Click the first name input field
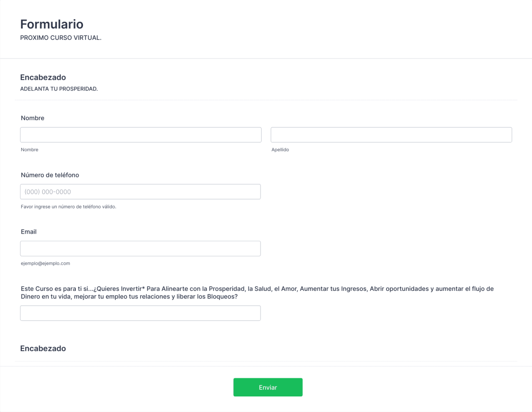Viewport: 532px width, 412px height. tap(141, 135)
